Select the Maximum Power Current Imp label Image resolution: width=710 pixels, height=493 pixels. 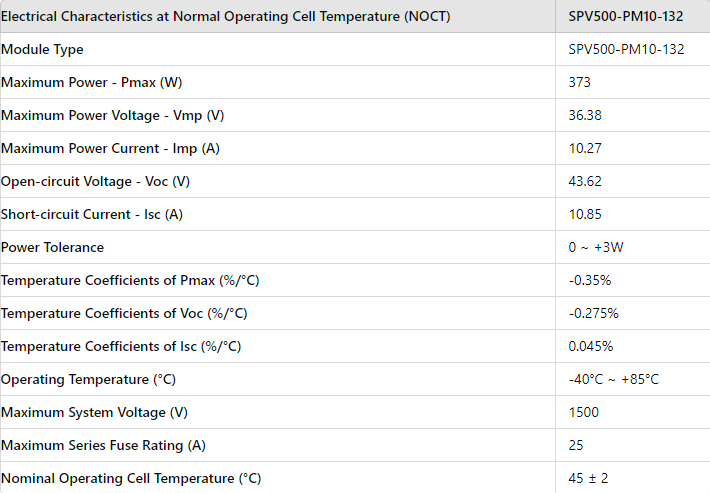[x=110, y=148]
